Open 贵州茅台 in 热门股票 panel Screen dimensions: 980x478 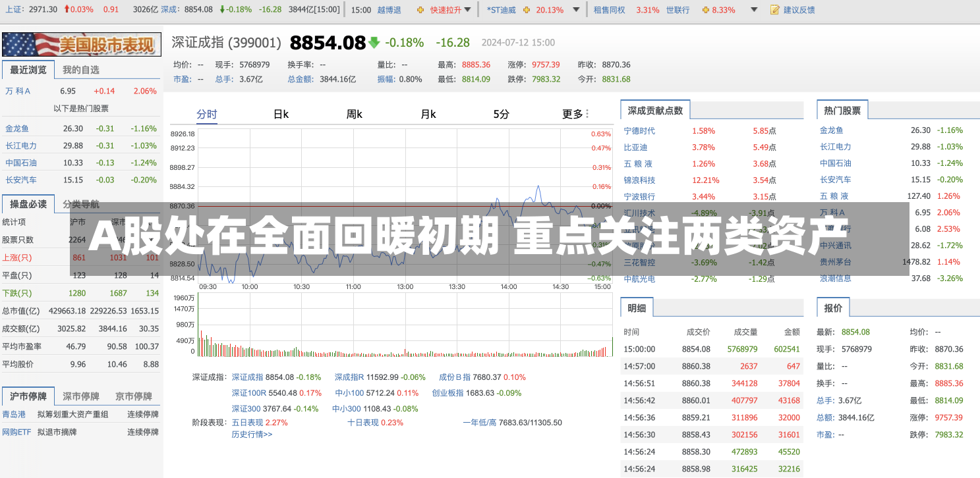[836, 261]
